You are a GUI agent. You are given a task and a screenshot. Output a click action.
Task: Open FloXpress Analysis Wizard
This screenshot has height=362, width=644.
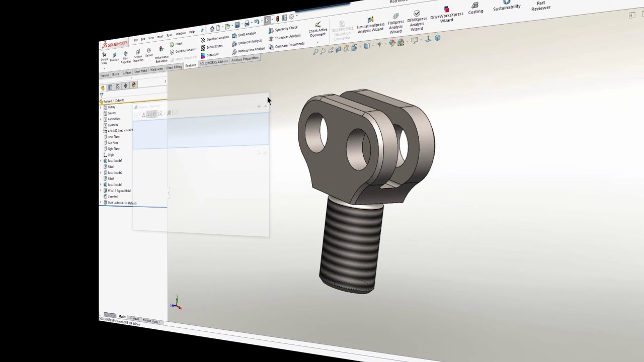[396, 23]
